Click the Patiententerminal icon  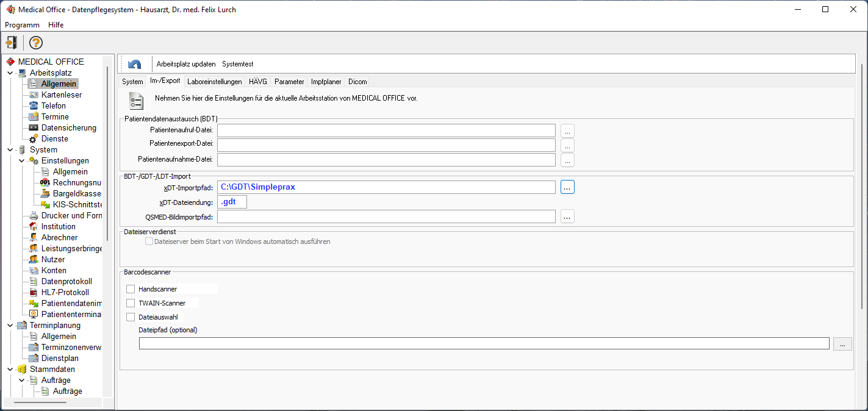34,314
